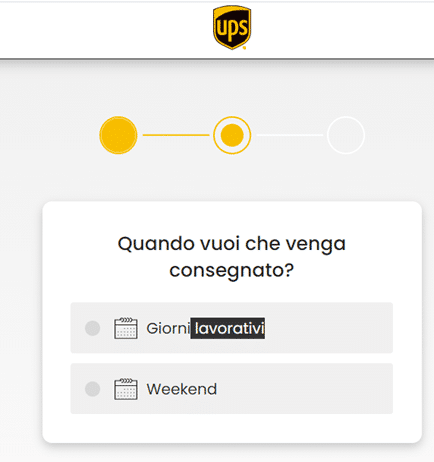
Task: Click the highlighted word lavorativi
Action: (x=228, y=328)
